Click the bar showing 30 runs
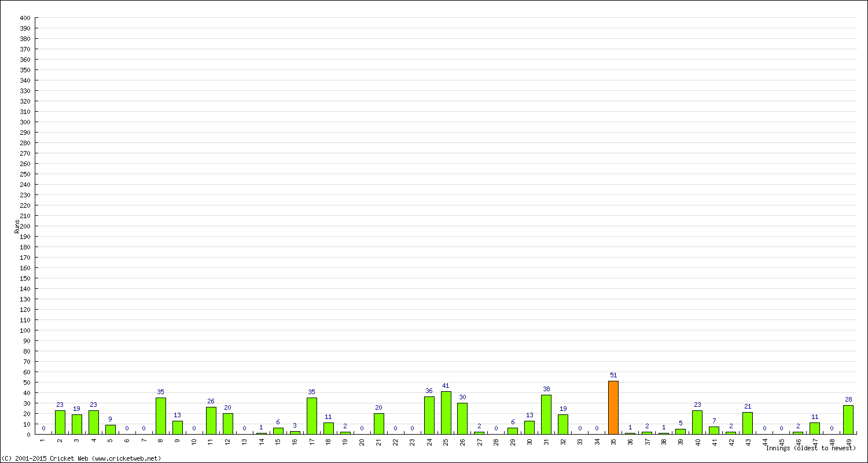Viewport: 868px width, 463px height. click(462, 418)
